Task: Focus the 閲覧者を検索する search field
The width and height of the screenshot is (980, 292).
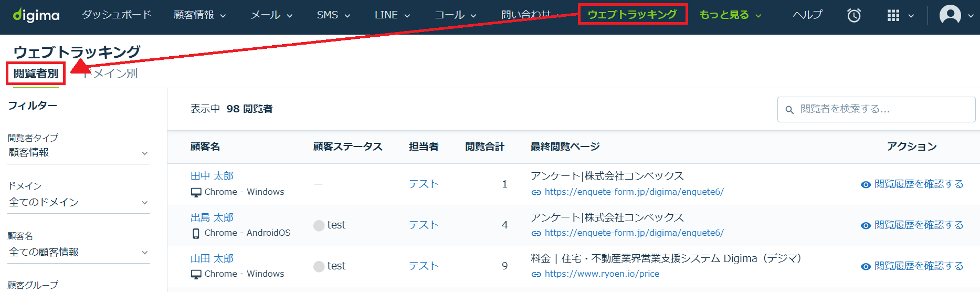Action: (876, 109)
